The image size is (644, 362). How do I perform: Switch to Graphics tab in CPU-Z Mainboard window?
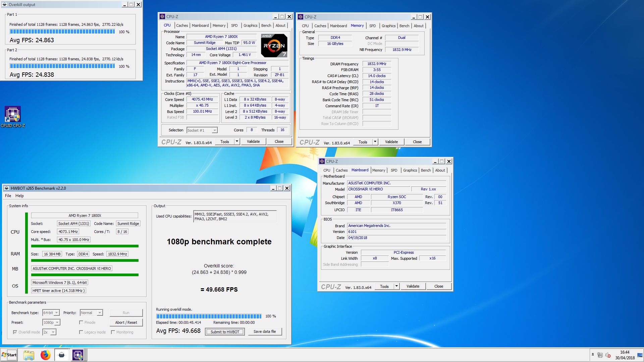point(410,170)
